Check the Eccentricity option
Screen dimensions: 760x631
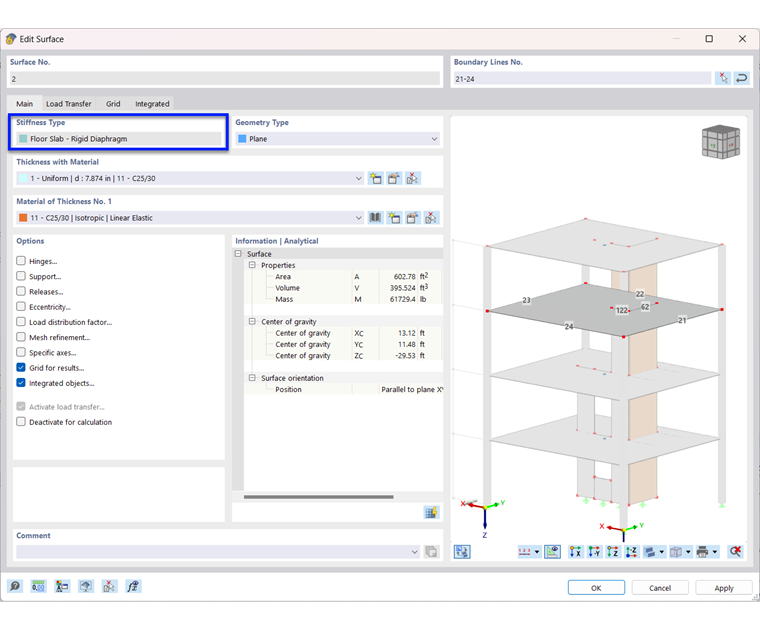point(21,306)
